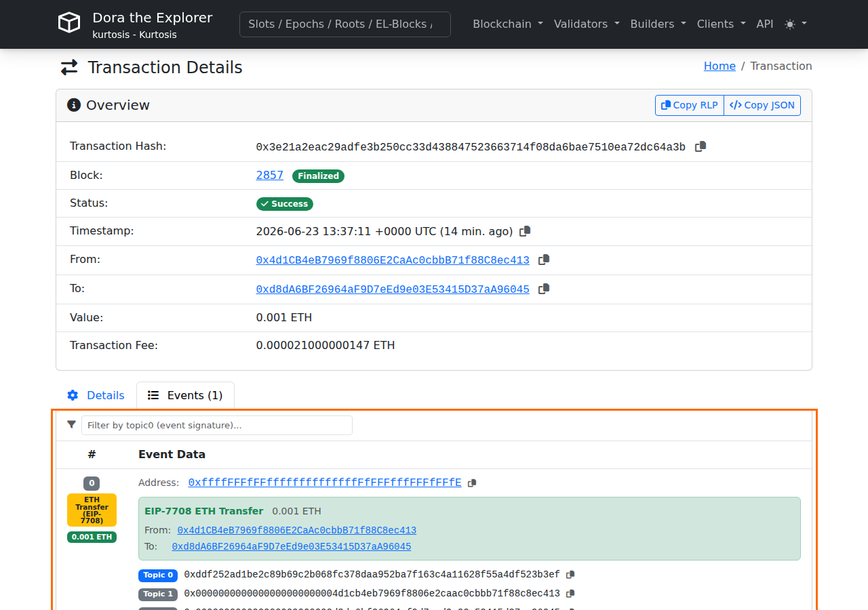The height and width of the screenshot is (610, 868).
Task: Click the topic0 event signature filter field
Action: (x=217, y=425)
